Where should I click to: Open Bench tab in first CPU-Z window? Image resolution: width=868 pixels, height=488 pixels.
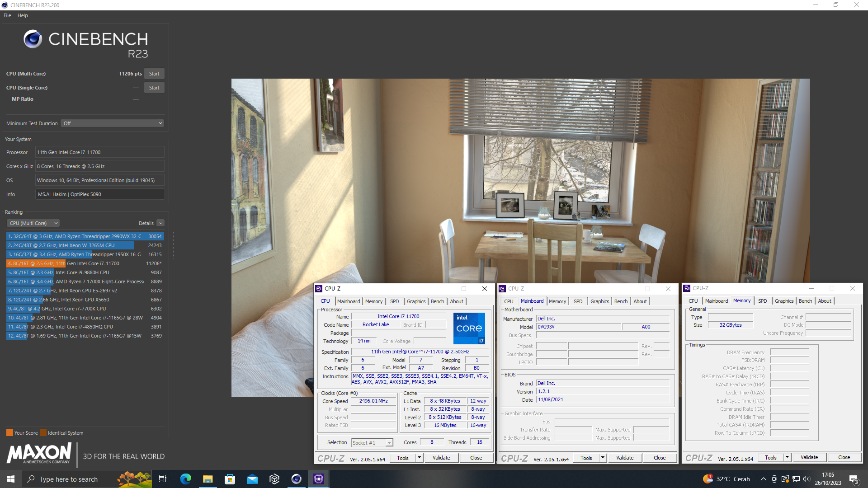coord(437,301)
